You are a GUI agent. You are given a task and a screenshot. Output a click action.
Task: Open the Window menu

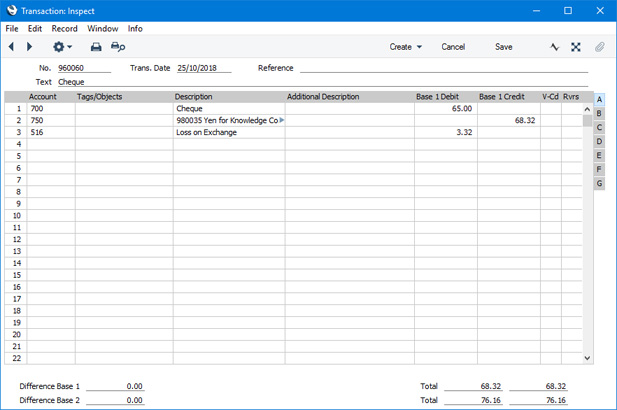pyautogui.click(x=102, y=29)
